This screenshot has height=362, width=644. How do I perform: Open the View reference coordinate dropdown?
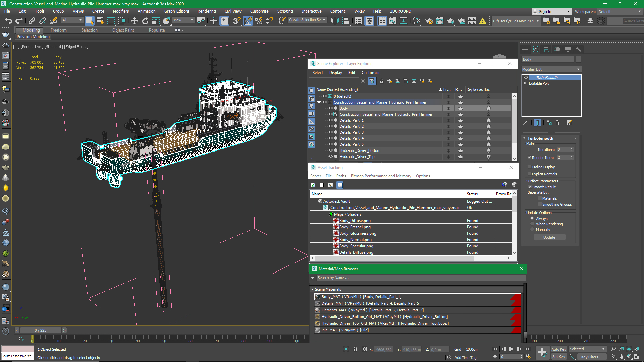[183, 20]
